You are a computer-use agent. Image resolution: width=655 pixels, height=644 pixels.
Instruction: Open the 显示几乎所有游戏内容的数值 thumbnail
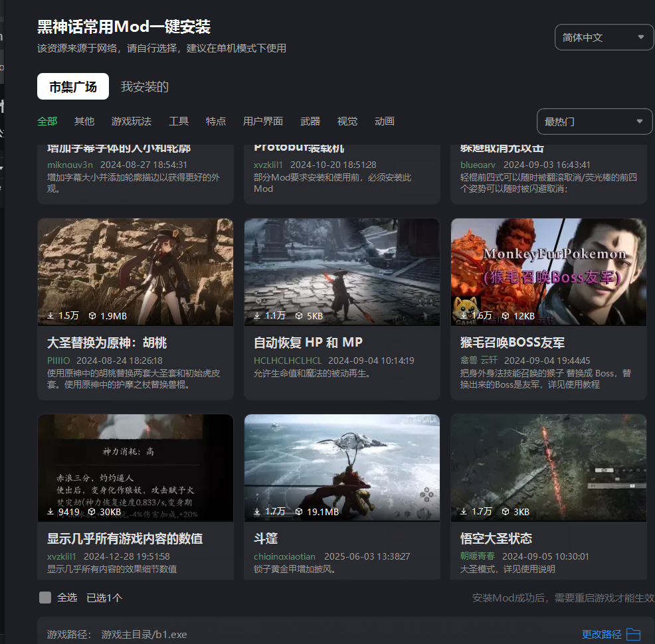pyautogui.click(x=136, y=467)
